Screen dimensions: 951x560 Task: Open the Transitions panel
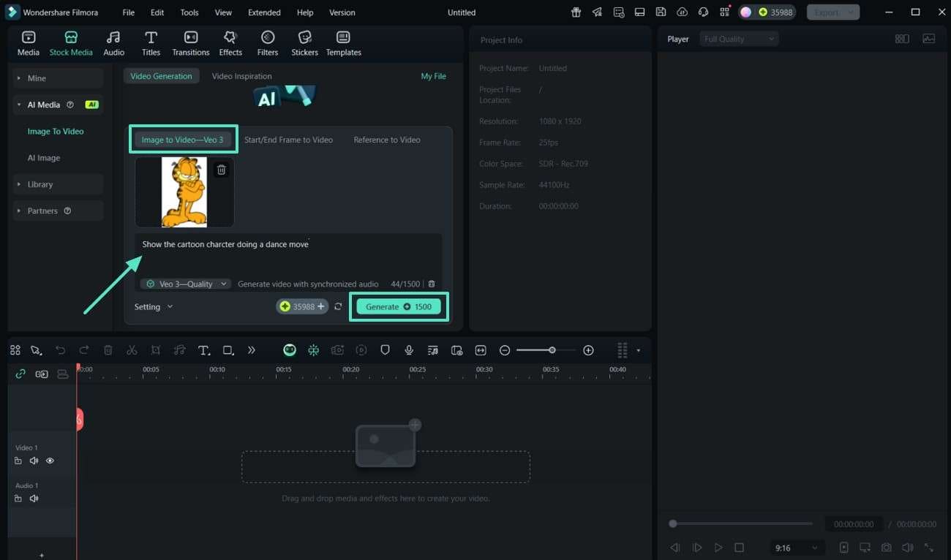click(190, 43)
